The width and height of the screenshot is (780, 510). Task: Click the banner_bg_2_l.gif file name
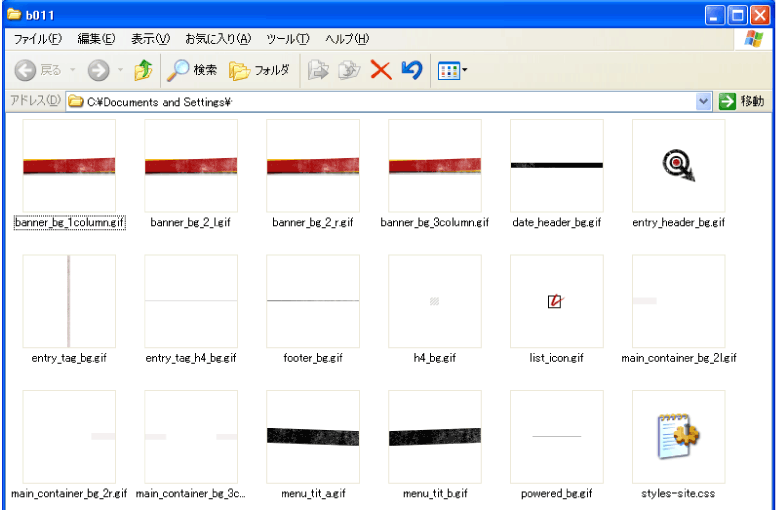[191, 222]
